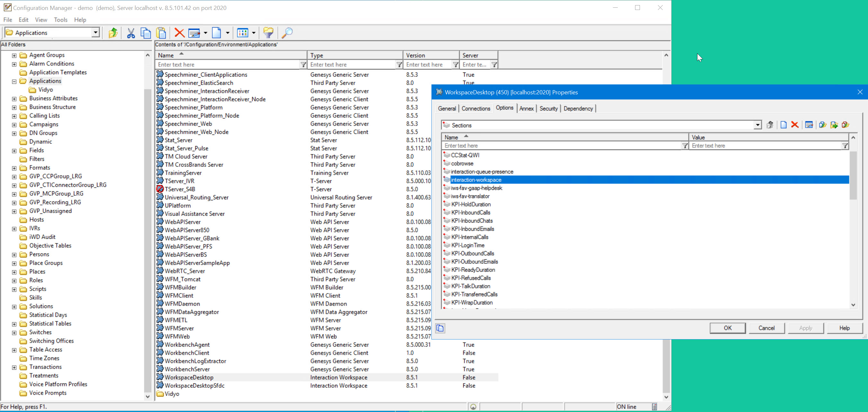Click filter funnel for main Name column

click(303, 64)
